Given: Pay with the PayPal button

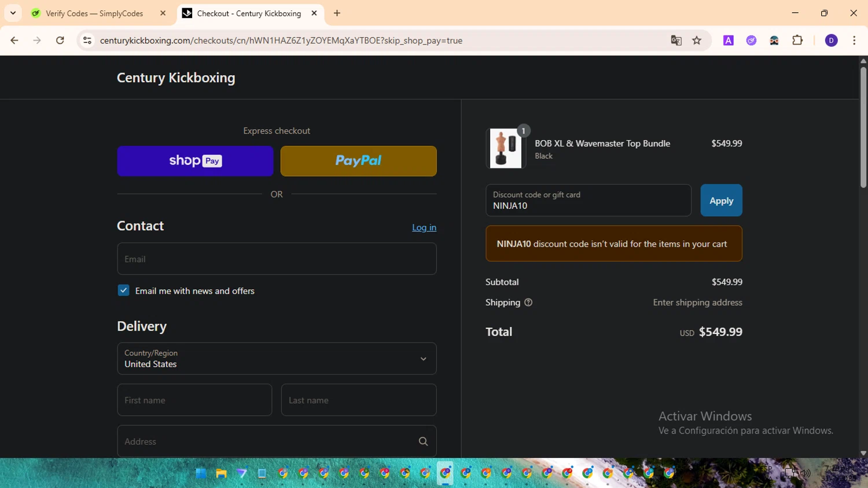Looking at the screenshot, I should tap(359, 161).
